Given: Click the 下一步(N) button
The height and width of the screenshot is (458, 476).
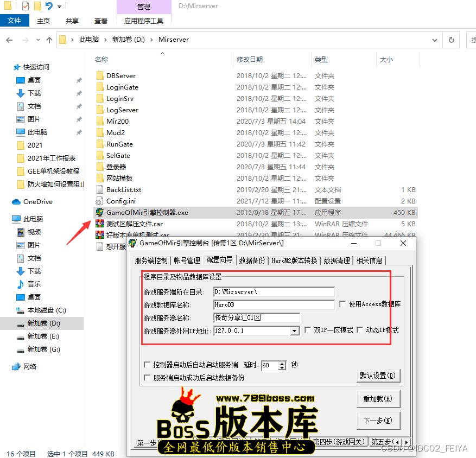Looking at the screenshot, I should [x=378, y=421].
